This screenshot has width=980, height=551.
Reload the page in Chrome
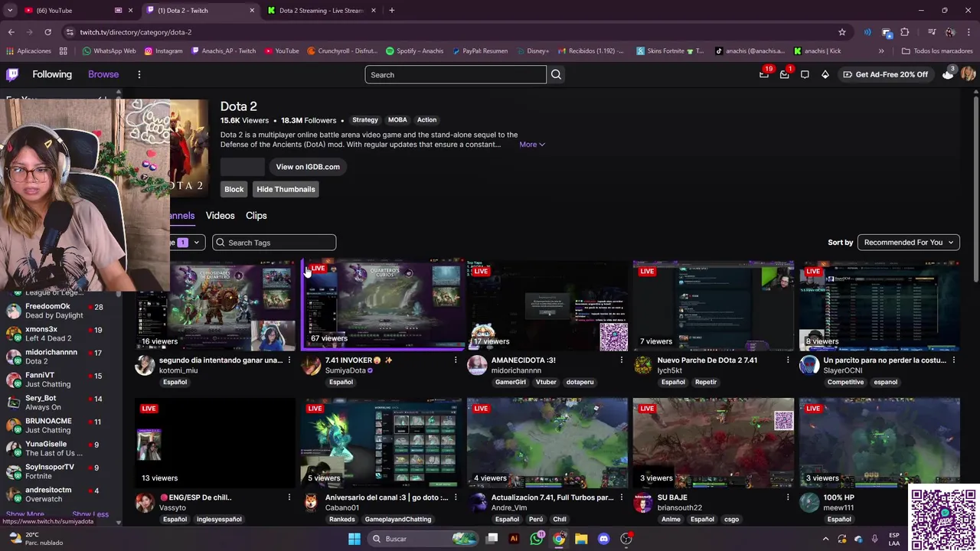point(47,32)
